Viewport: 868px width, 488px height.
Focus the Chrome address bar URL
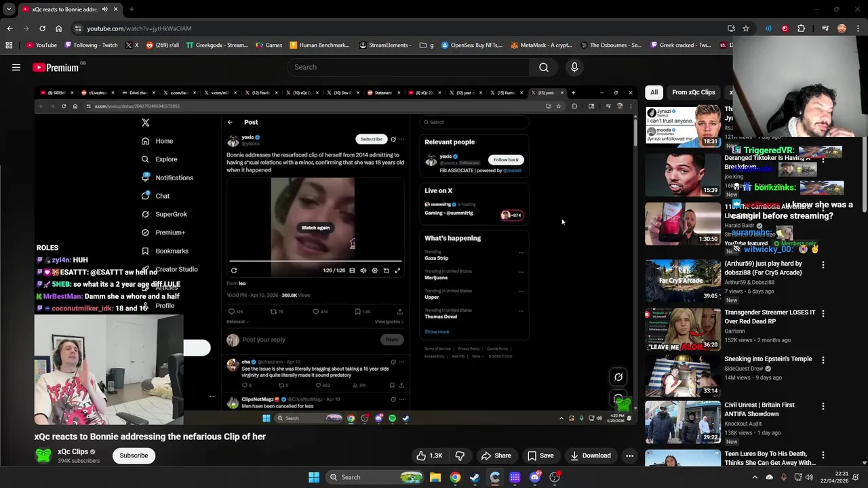click(x=139, y=28)
